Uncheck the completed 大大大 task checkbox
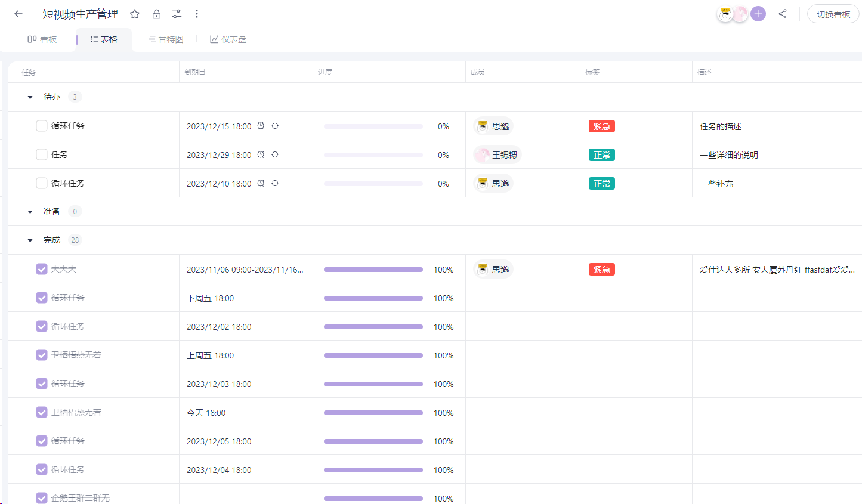This screenshot has width=862, height=504. coord(42,269)
